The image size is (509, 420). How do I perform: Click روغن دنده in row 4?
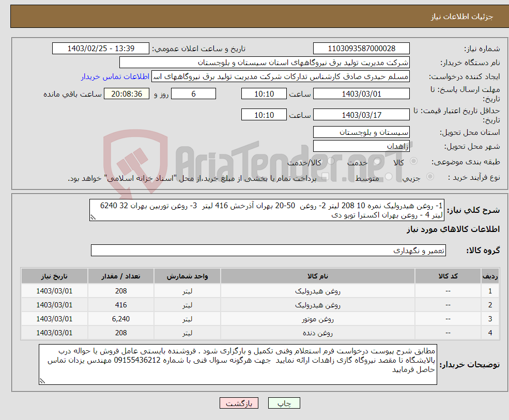(x=318, y=333)
